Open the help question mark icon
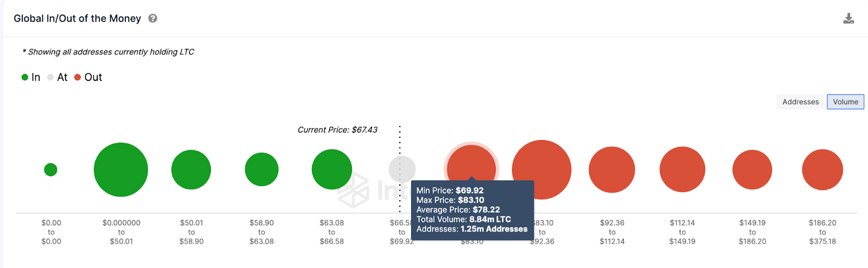This screenshot has height=268, width=868. 153,18
